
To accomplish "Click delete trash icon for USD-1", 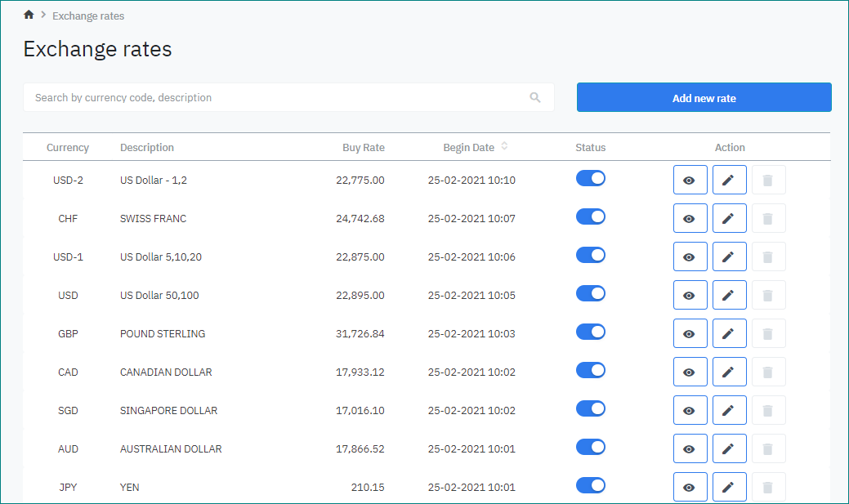I will pyautogui.click(x=768, y=256).
